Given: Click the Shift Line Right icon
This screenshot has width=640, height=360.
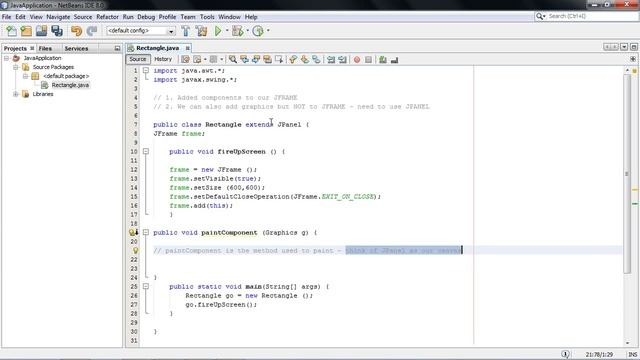Looking at the screenshot, I should coord(342,60).
